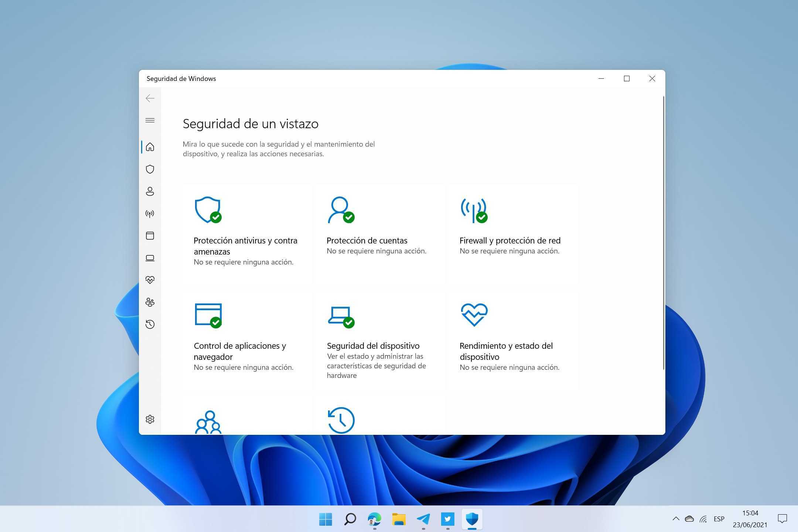798x532 pixels.
Task: Open account protection person sidebar icon
Action: tap(150, 191)
